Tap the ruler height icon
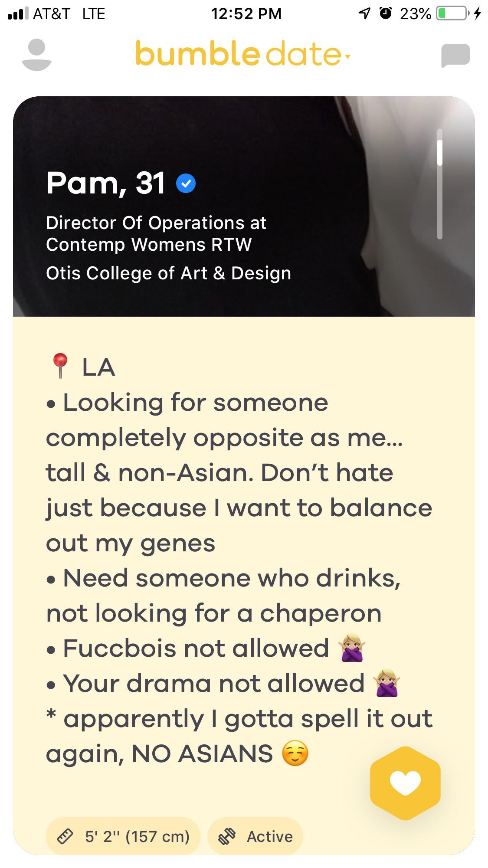This screenshot has height=868, width=488. point(65,836)
